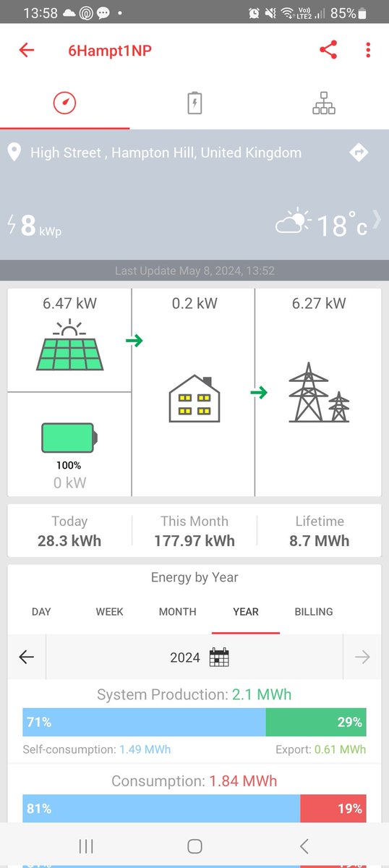Open the DAY energy view
The image size is (389, 868).
pos(41,612)
